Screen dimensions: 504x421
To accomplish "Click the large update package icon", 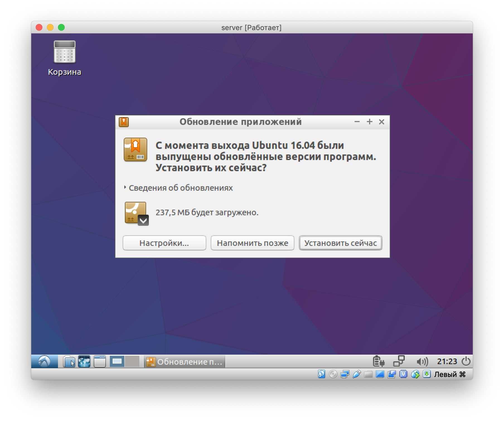I will [x=135, y=150].
